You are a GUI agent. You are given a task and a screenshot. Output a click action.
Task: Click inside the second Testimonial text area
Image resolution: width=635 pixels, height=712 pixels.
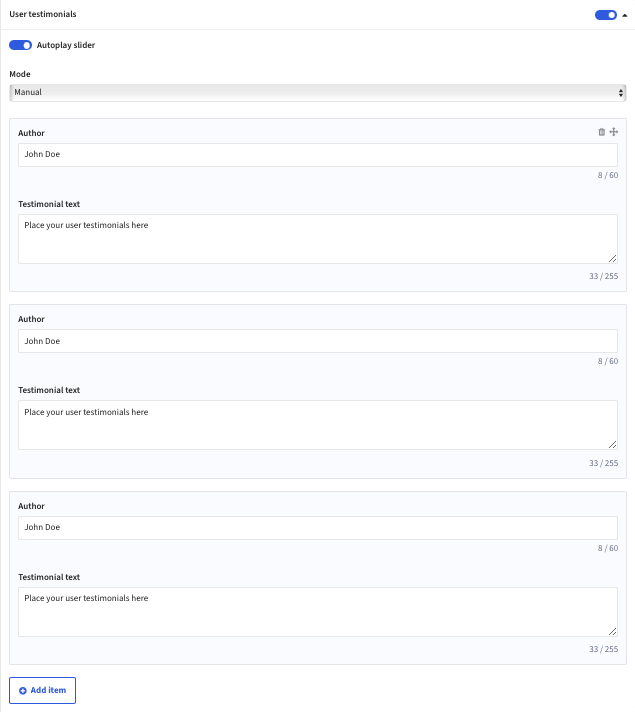(318, 425)
